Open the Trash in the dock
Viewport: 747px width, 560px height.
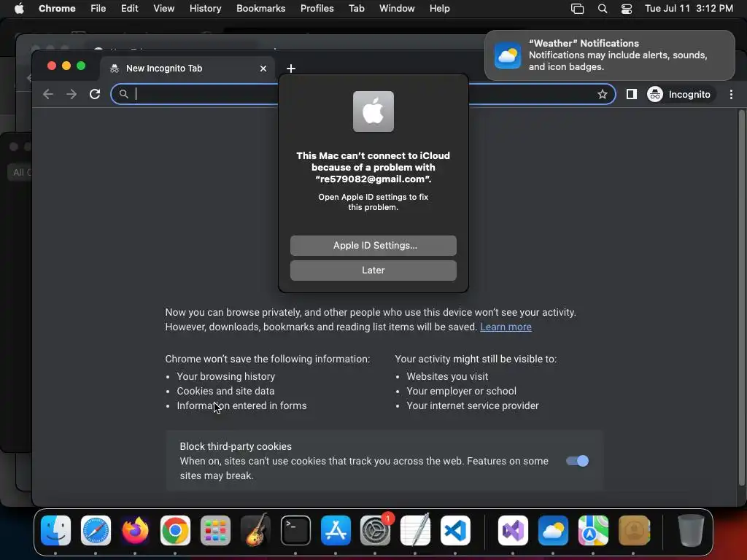coord(691,530)
